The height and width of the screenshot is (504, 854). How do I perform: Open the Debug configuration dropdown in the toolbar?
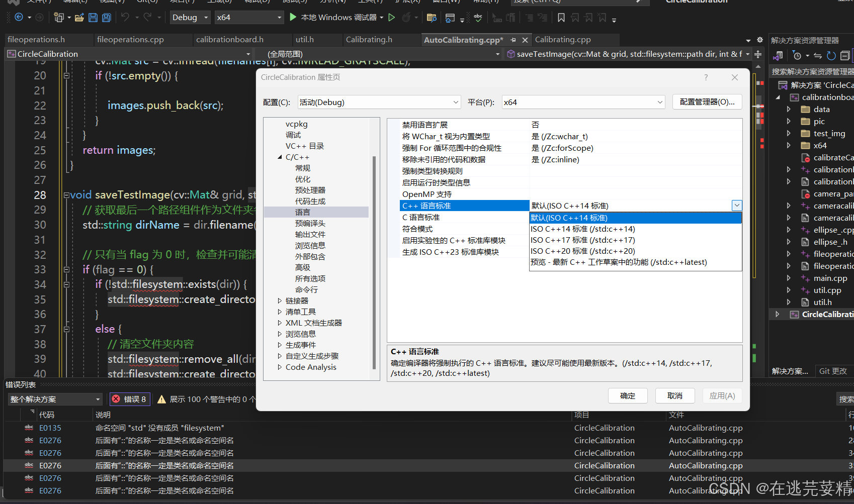click(x=190, y=17)
